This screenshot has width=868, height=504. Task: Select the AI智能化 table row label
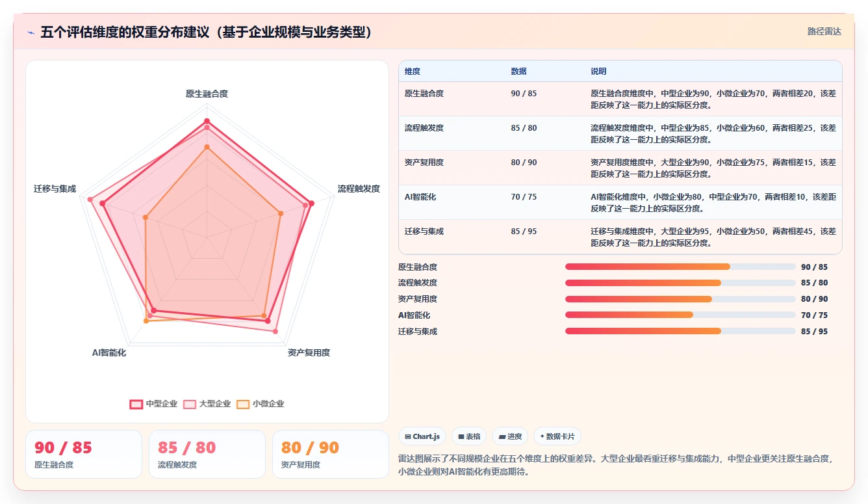pyautogui.click(x=420, y=197)
